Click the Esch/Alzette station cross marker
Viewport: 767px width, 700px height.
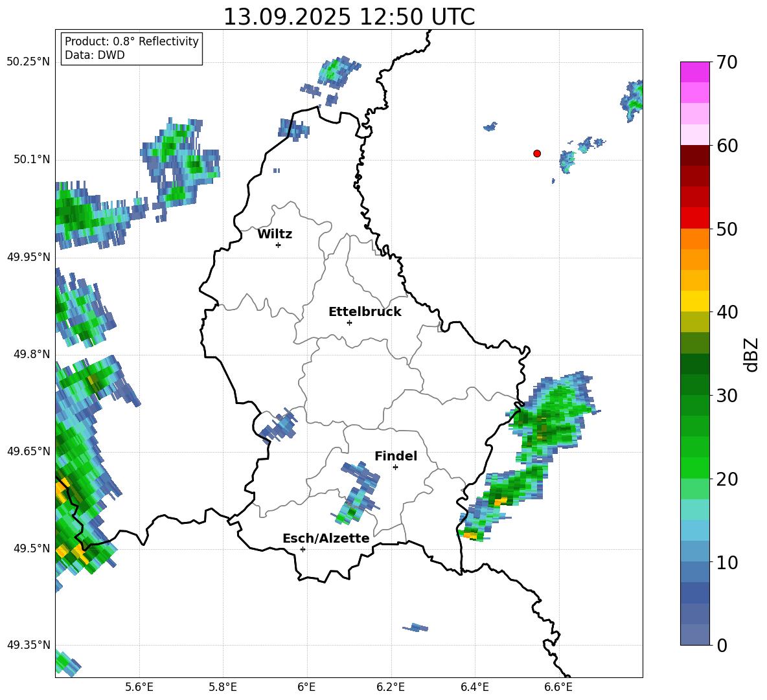(303, 549)
